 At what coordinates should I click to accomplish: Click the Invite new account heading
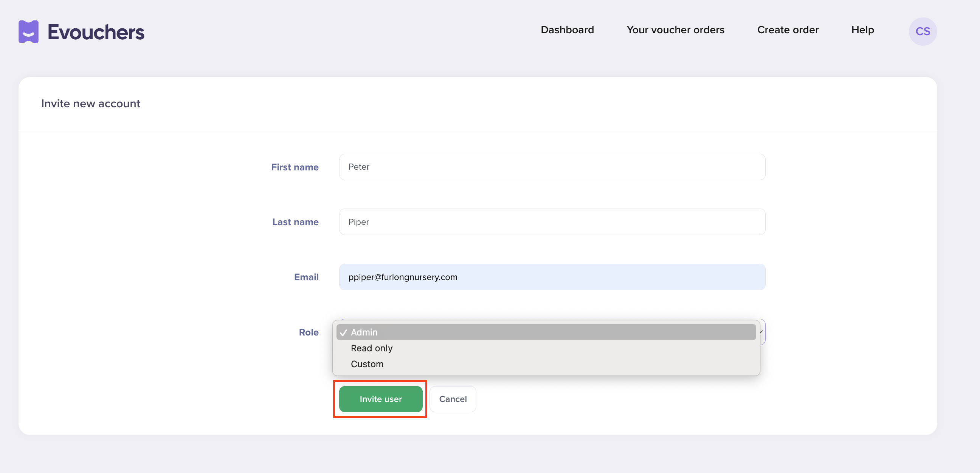(90, 104)
